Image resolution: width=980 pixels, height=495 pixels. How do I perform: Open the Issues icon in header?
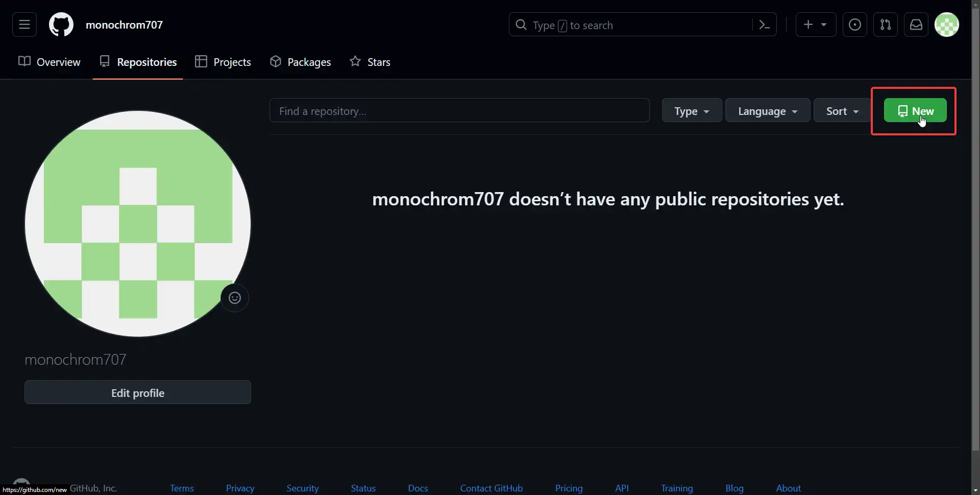(x=855, y=25)
